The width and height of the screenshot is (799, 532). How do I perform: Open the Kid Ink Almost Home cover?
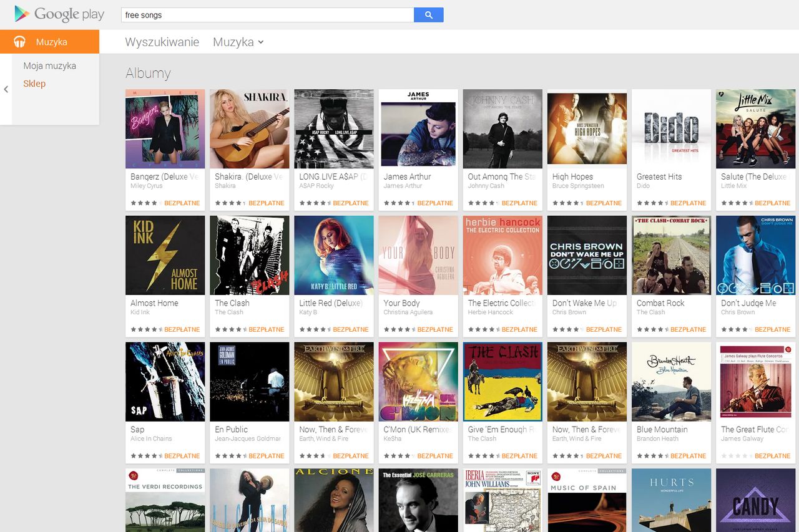click(x=165, y=255)
